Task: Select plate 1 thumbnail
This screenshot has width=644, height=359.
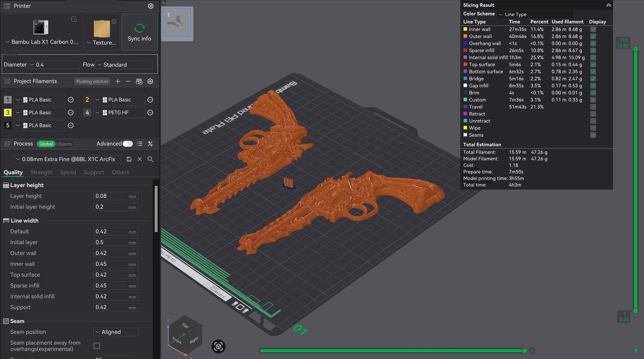Action: tap(177, 23)
